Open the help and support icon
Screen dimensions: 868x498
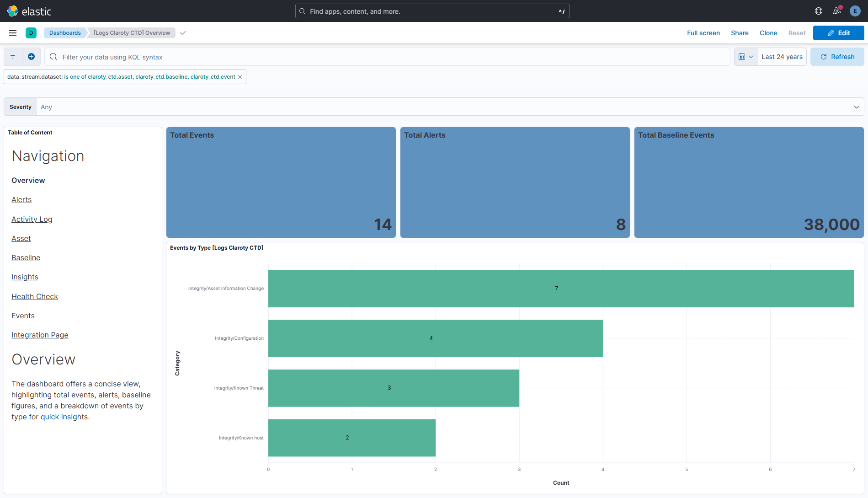[x=818, y=11]
